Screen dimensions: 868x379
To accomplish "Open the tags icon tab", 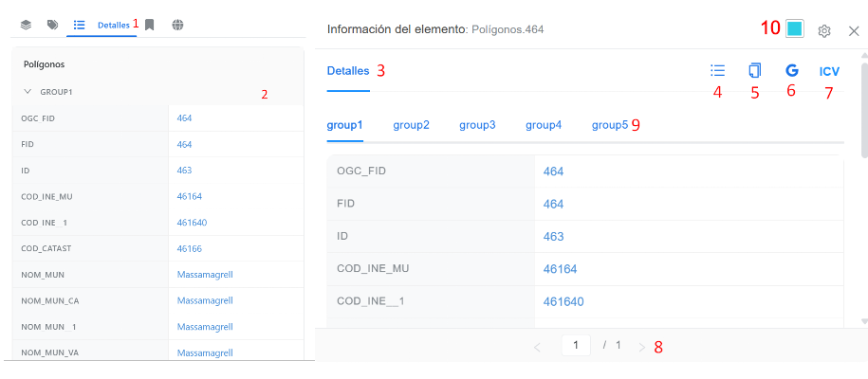I will coord(52,25).
